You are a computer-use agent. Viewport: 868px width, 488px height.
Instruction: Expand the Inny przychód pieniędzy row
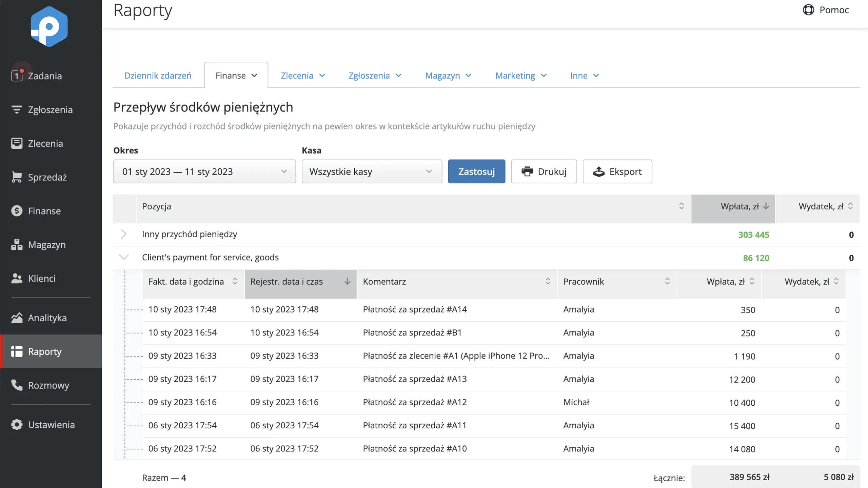coord(124,234)
